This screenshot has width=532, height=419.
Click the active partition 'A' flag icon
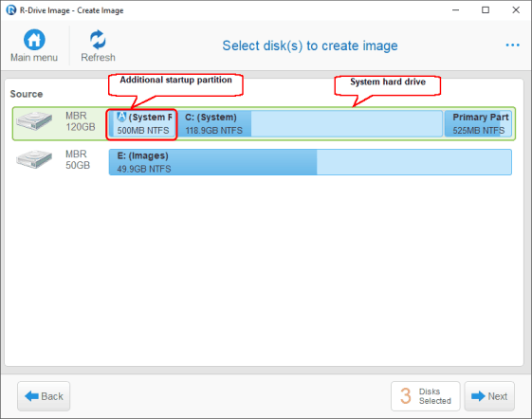pos(121,117)
